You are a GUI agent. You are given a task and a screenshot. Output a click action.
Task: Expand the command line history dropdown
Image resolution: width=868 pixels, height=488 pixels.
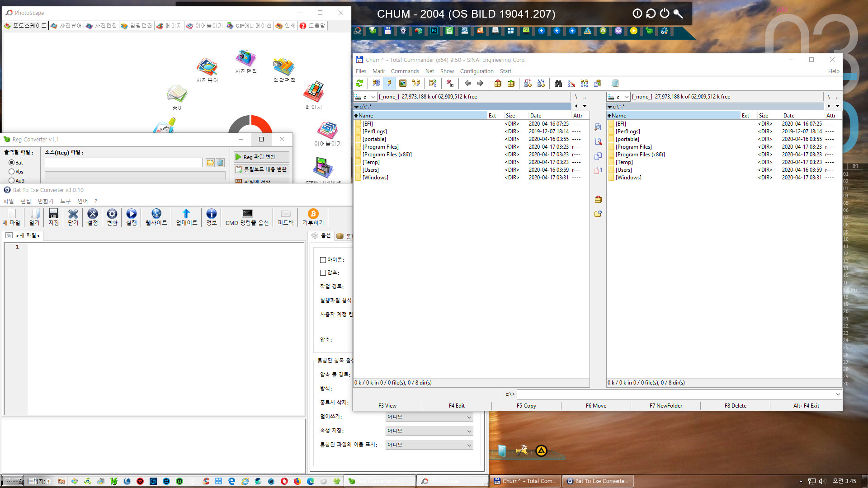point(838,394)
